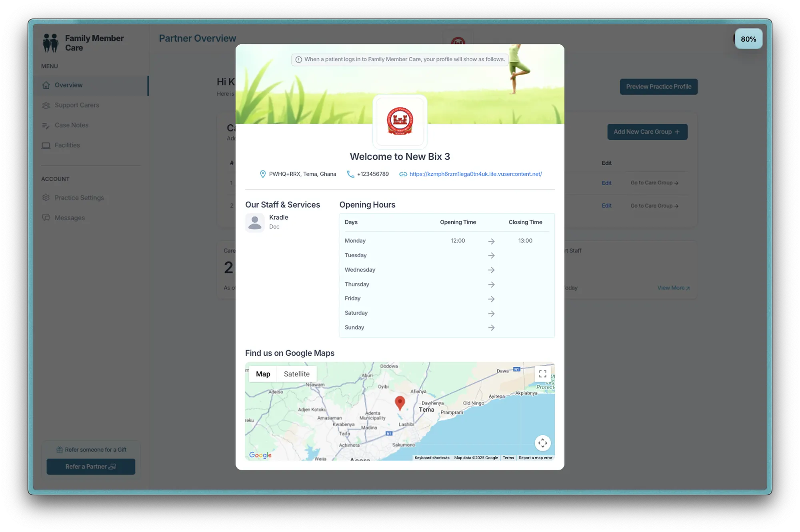
Task: Click the Family Member Care logo
Action: tap(51, 43)
